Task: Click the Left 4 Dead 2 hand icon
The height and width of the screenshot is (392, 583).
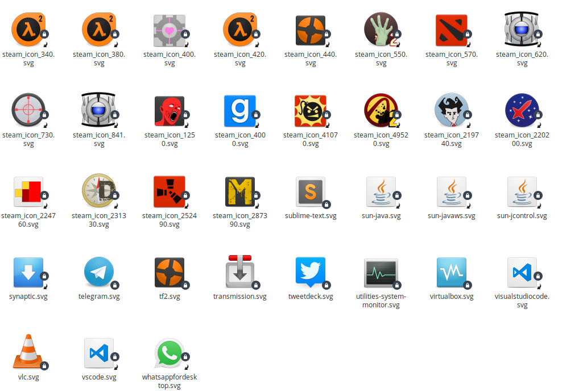Action: coord(381,30)
